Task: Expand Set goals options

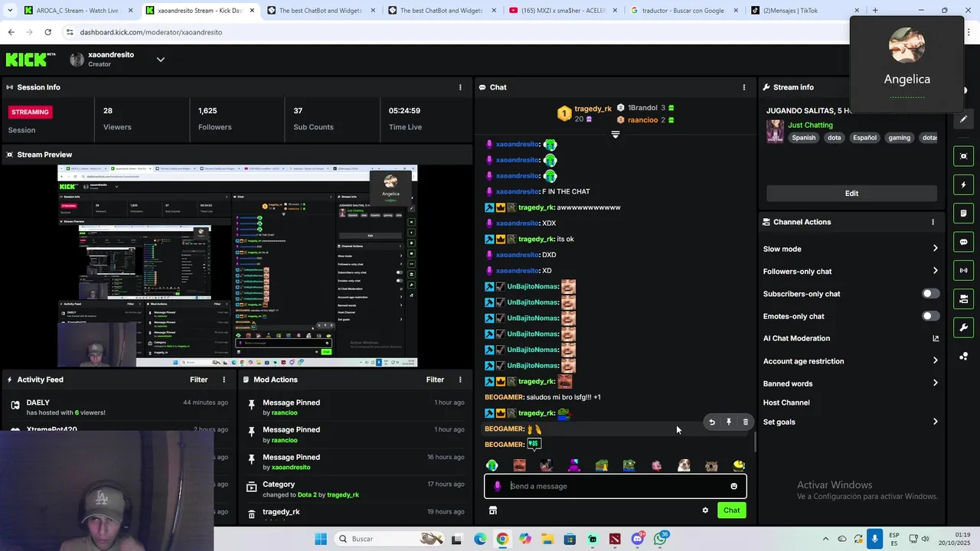Action: click(935, 422)
